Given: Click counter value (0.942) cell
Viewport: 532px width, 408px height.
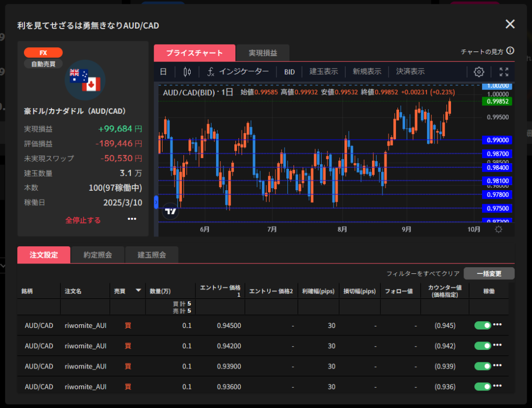Looking at the screenshot, I should (x=445, y=346).
